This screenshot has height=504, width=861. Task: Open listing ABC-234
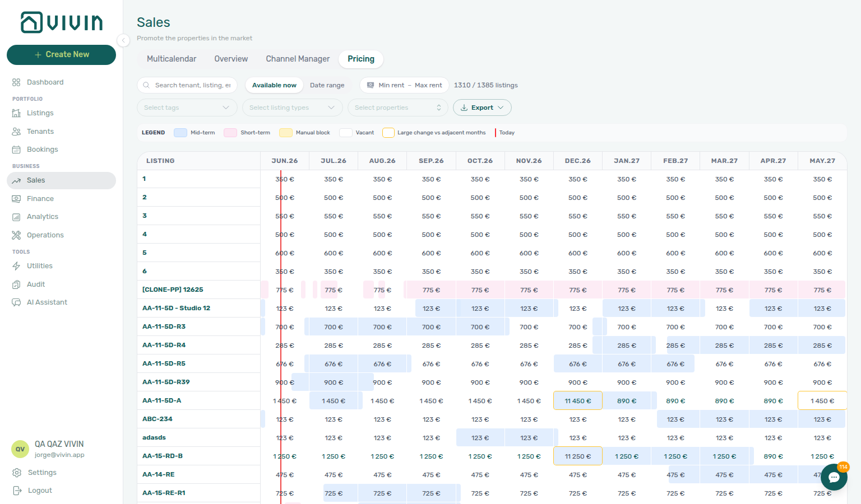[x=157, y=419]
